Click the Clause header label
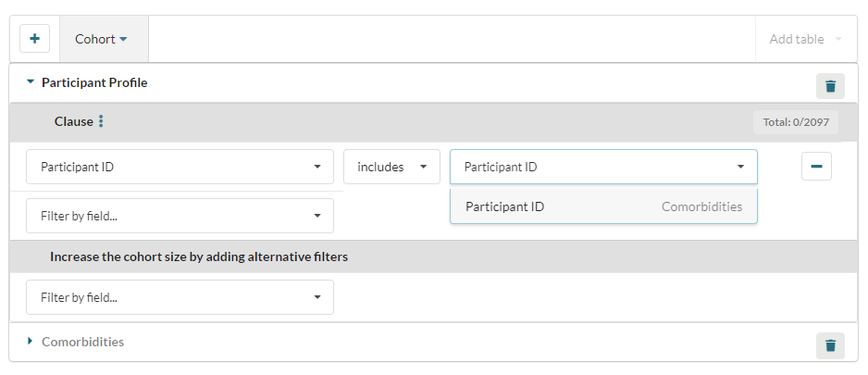 [x=74, y=121]
